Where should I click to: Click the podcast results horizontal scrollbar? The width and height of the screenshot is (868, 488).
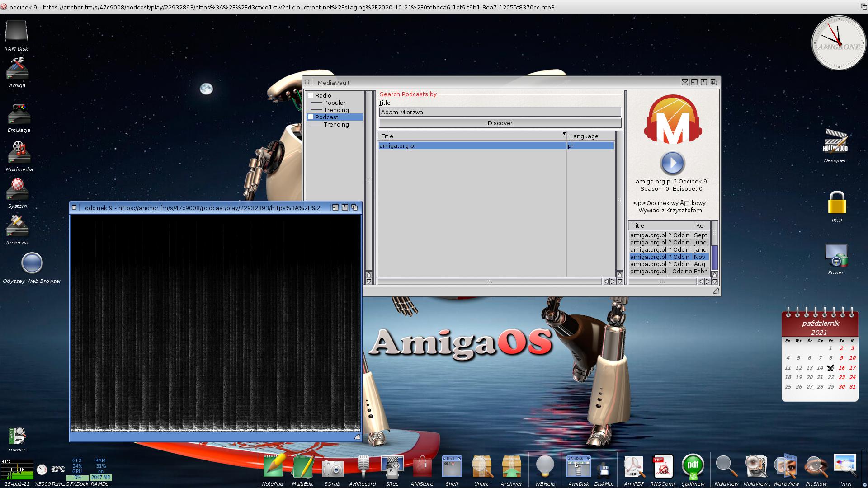[490, 282]
